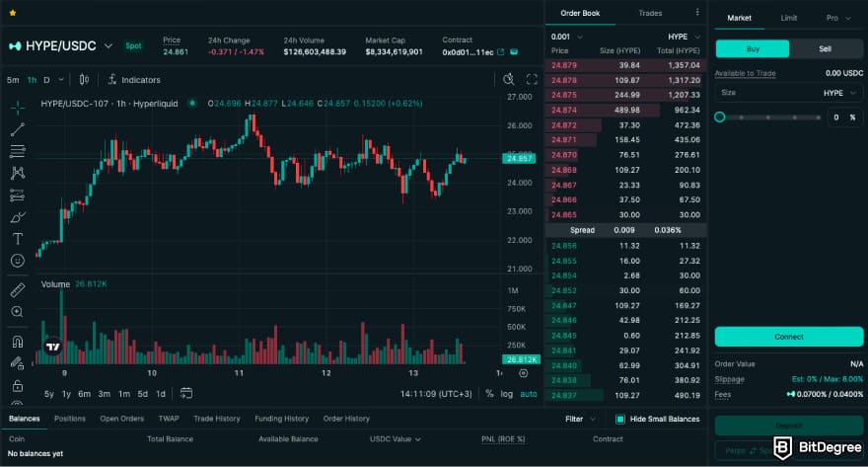Open the candlestick chart type selector
This screenshot has height=467, width=868.
(84, 80)
